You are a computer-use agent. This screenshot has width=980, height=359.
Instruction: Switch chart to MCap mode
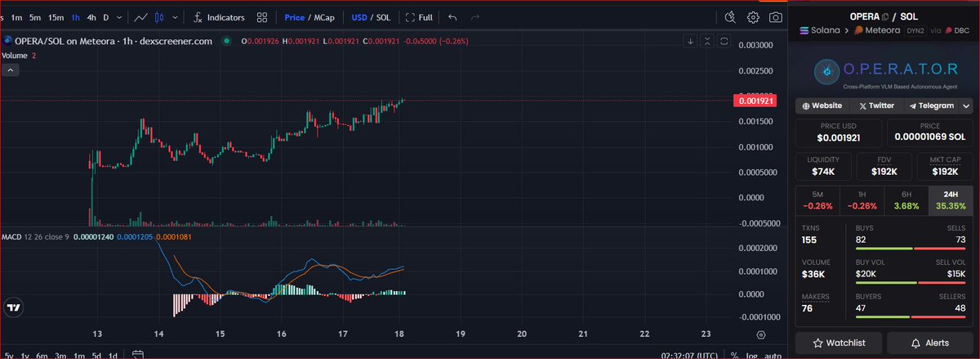click(x=324, y=17)
